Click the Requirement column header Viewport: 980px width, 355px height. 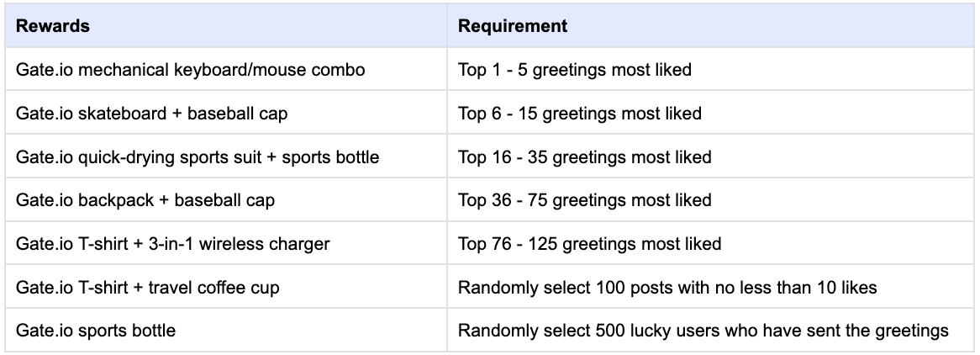coord(512,26)
